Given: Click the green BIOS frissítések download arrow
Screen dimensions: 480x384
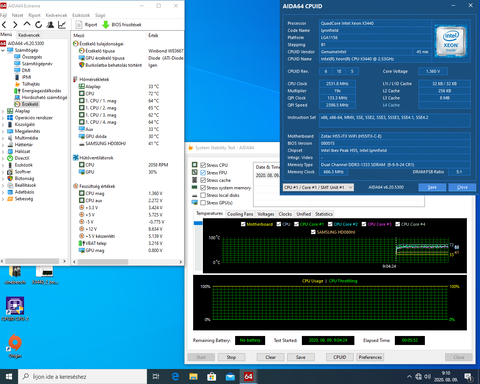Looking at the screenshot, I should pyautogui.click(x=106, y=25).
